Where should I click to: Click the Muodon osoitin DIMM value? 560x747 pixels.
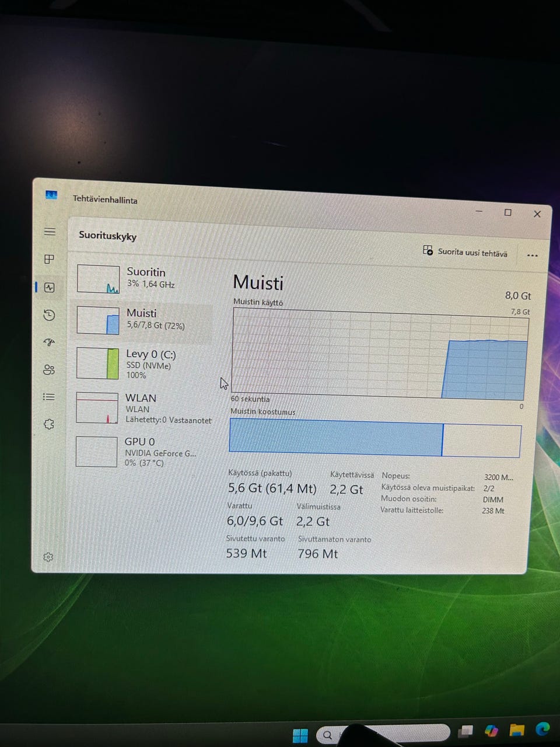pyautogui.click(x=493, y=500)
